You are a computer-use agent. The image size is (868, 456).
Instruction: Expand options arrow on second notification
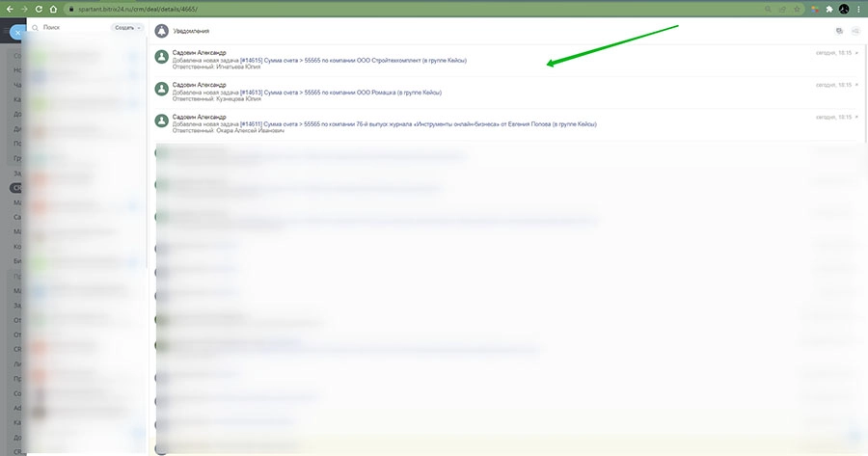pos(856,85)
